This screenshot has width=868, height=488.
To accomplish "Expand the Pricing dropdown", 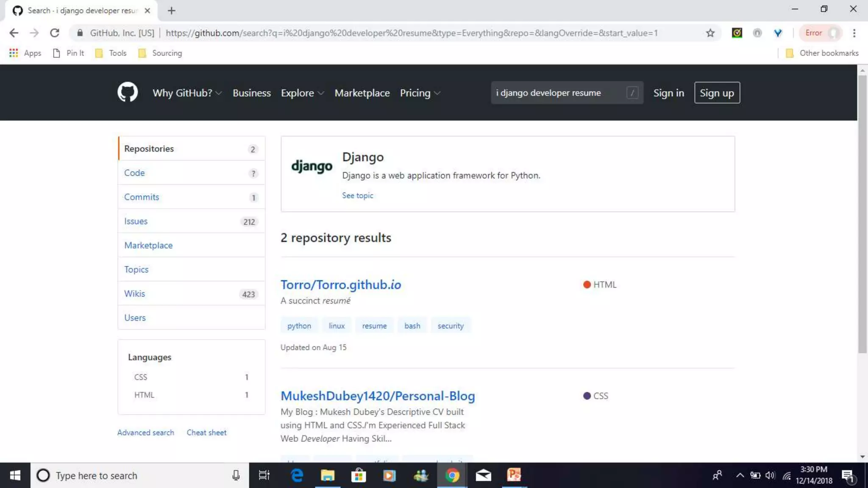I will pyautogui.click(x=420, y=93).
